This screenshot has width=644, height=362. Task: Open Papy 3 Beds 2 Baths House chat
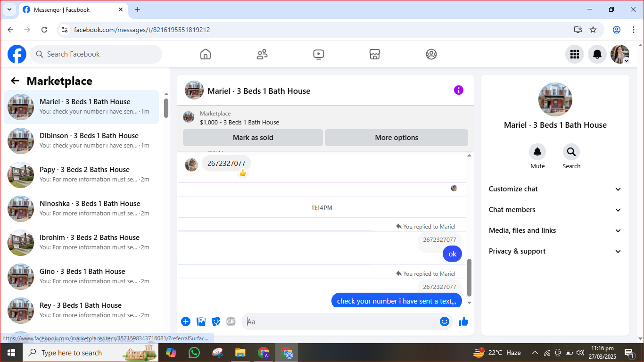tap(81, 175)
